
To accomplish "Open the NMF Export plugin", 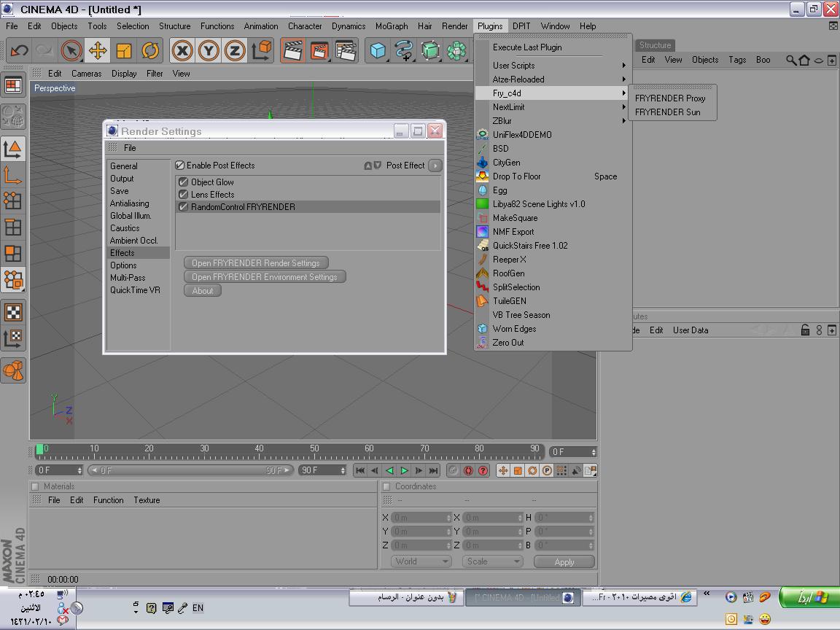I will 553,232.
